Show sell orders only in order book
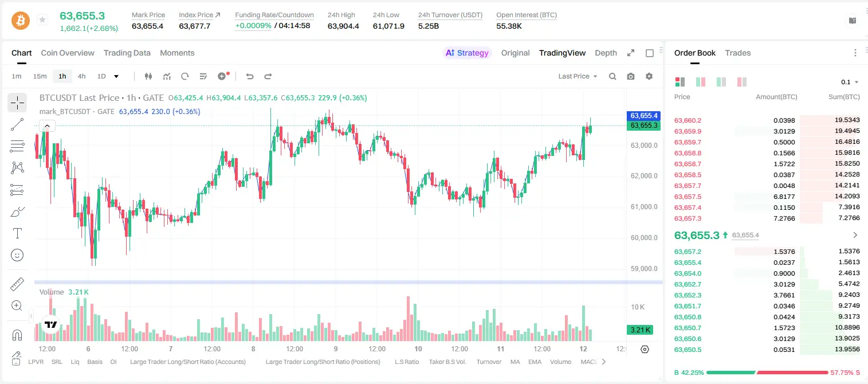Screen dimensions: 868x384 [x=742, y=82]
